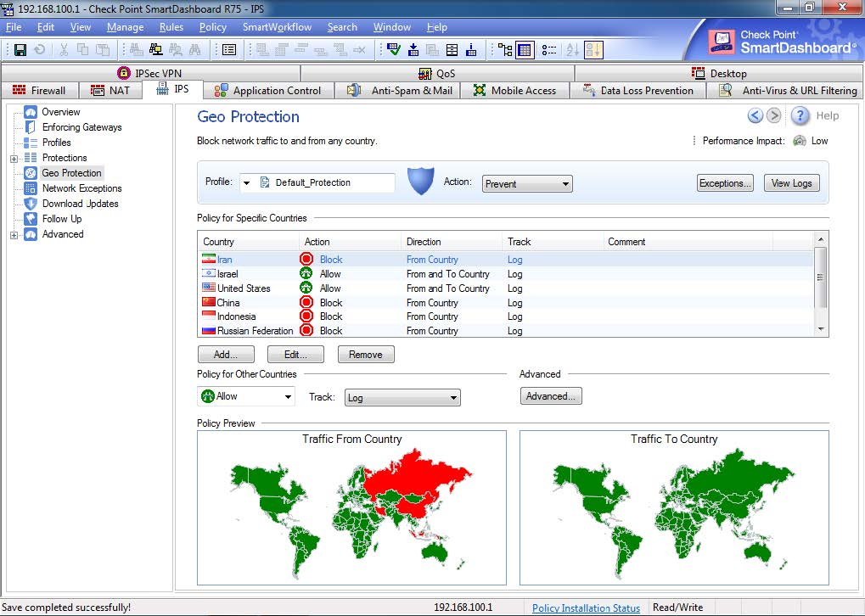Open the Policy for Other Countries Allow dropdown
The image size is (865, 616).
pos(246,396)
